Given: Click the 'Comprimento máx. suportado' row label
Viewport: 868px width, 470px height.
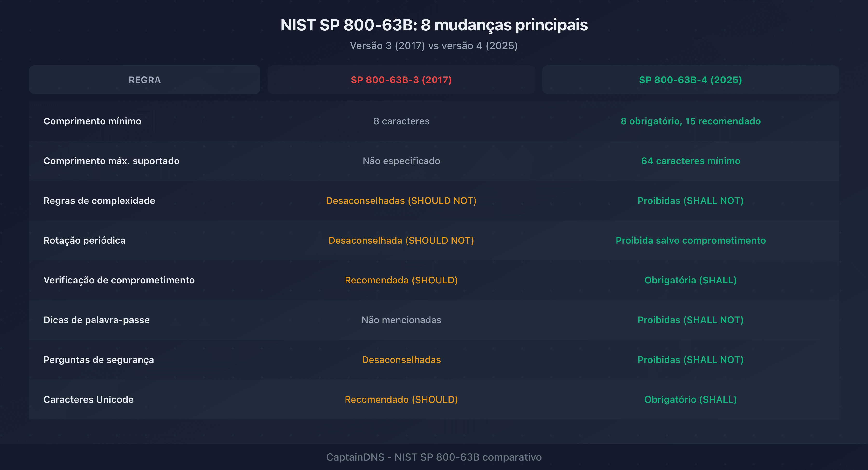Looking at the screenshot, I should (x=112, y=161).
